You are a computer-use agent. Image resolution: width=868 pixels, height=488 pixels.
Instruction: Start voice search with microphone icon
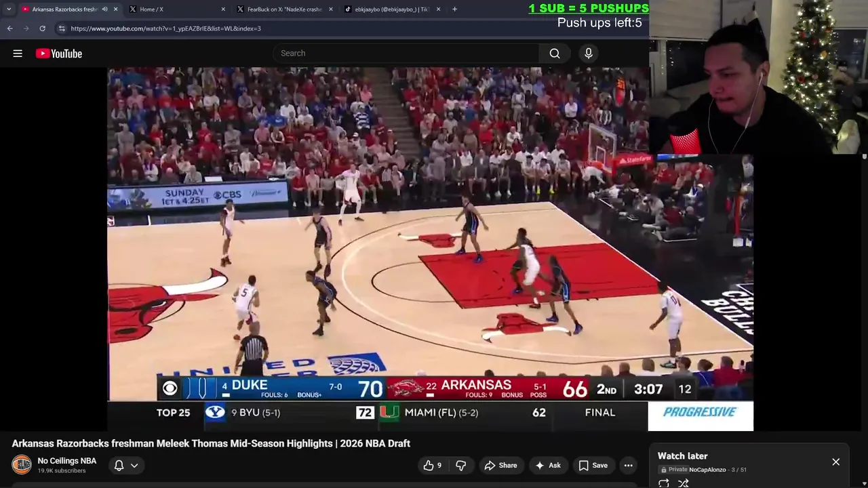(x=588, y=54)
